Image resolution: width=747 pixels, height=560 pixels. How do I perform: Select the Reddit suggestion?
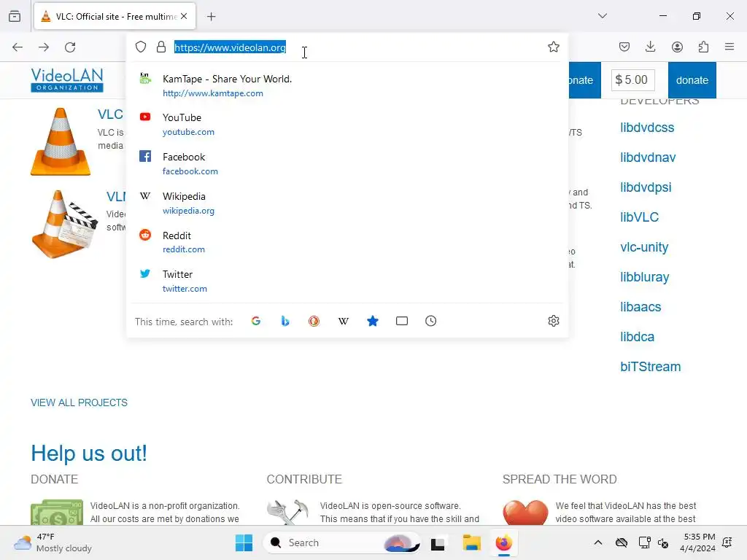click(x=347, y=242)
